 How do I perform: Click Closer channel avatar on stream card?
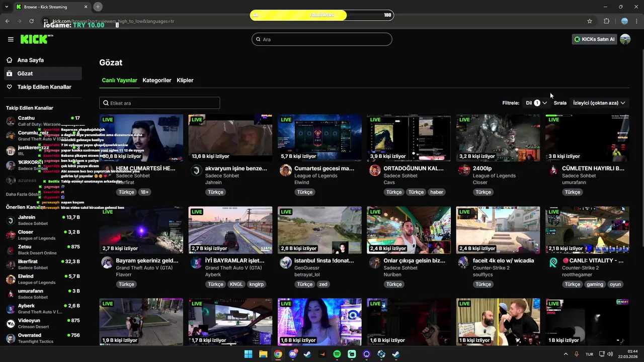[x=464, y=170]
